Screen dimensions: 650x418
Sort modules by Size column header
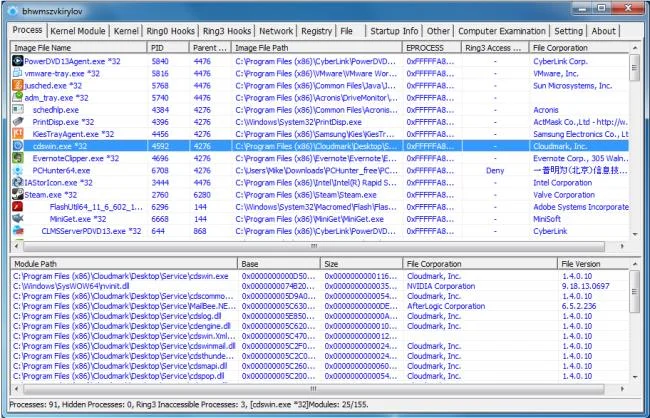click(361, 264)
